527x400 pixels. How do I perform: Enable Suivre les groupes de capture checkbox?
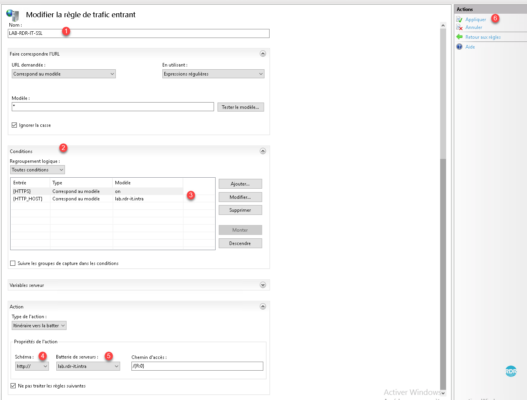click(x=13, y=263)
